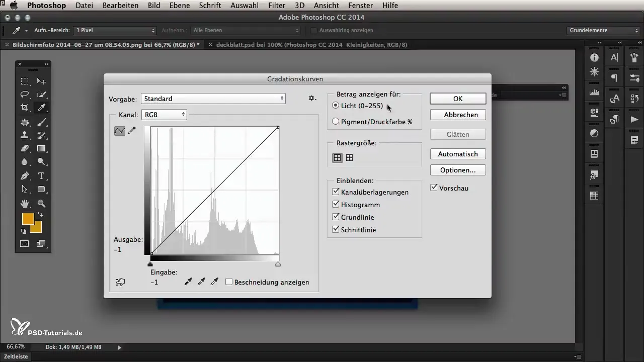The image size is (644, 362).
Task: Open the Adjustments panel icon
Action: 594,133
